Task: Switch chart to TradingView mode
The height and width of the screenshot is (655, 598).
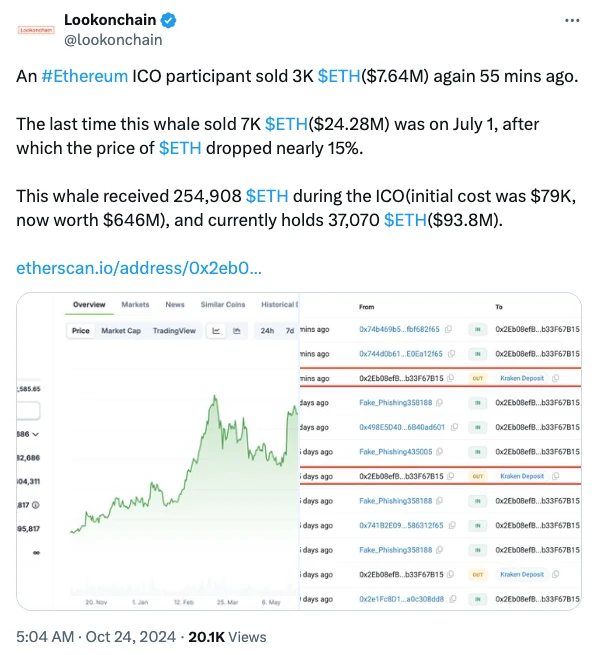Action: pos(174,330)
